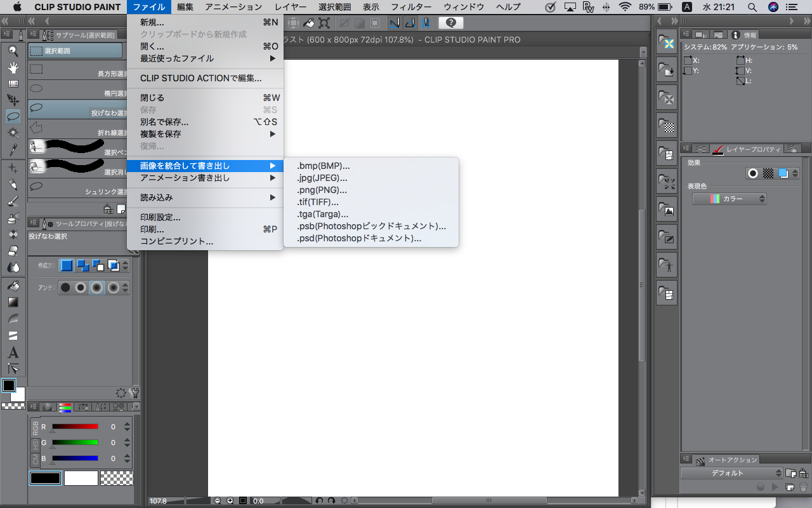Expand the アニメーション書き出し submenu
The image size is (812, 508).
click(x=205, y=178)
